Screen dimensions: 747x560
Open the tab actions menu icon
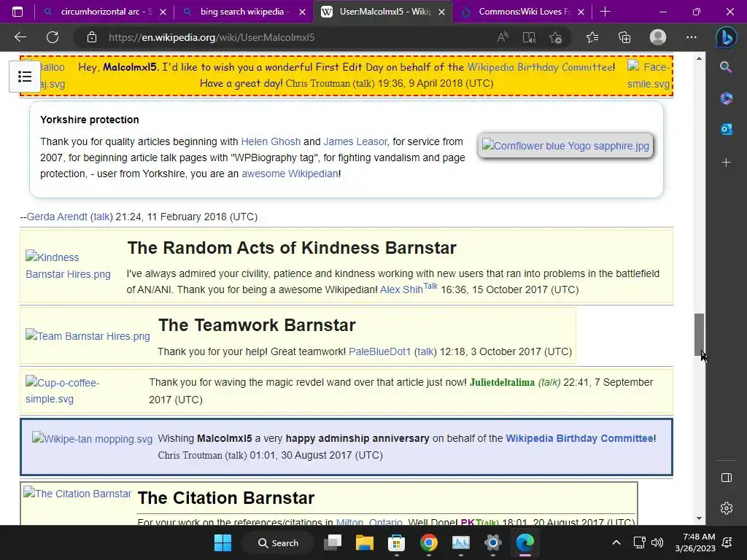(18, 12)
